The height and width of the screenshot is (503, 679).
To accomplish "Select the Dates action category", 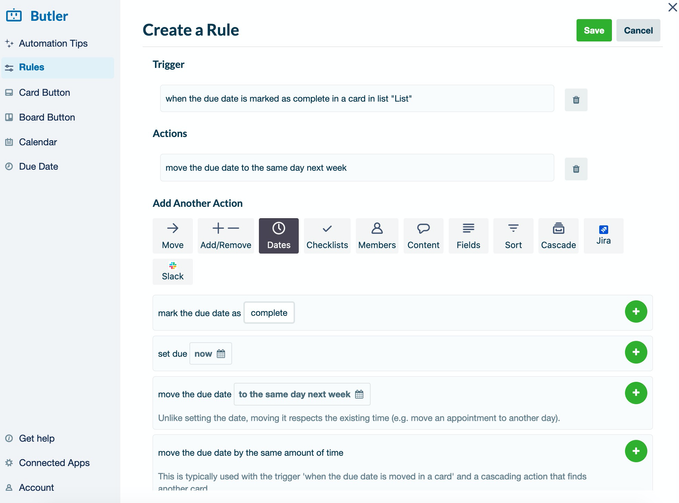I will click(x=278, y=236).
